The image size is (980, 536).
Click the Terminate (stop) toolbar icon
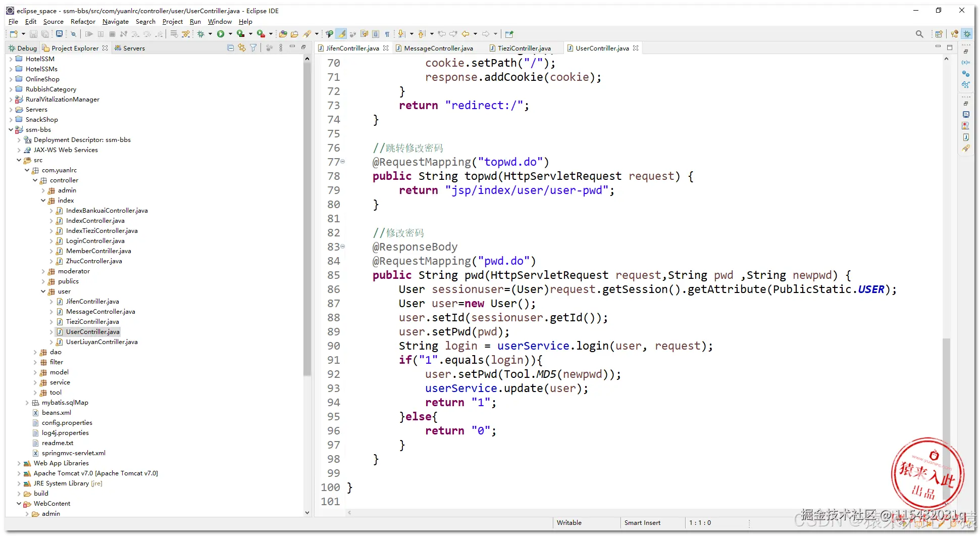[112, 34]
